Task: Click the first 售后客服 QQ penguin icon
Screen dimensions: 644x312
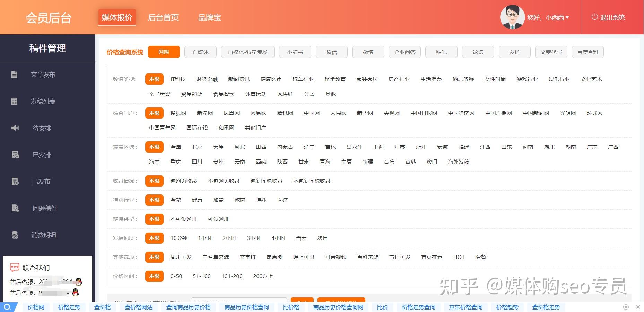Action: pos(79,281)
